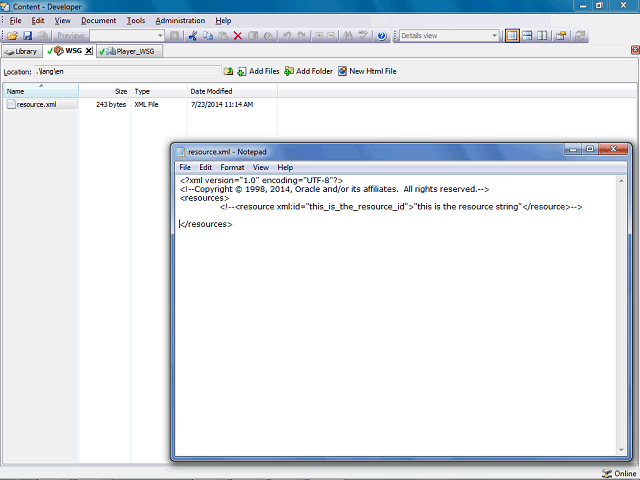Select the single pane layout icon
This screenshot has width=640, height=480.
click(512, 36)
